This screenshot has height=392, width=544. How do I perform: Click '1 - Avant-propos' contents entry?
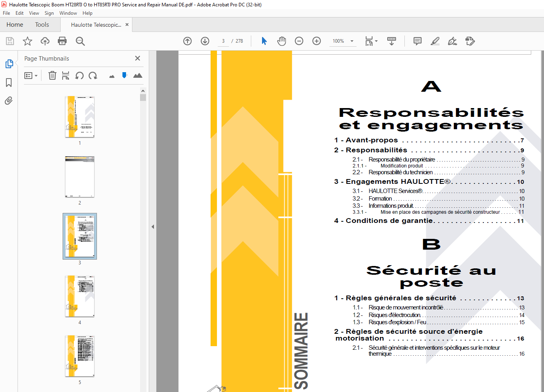(429, 140)
